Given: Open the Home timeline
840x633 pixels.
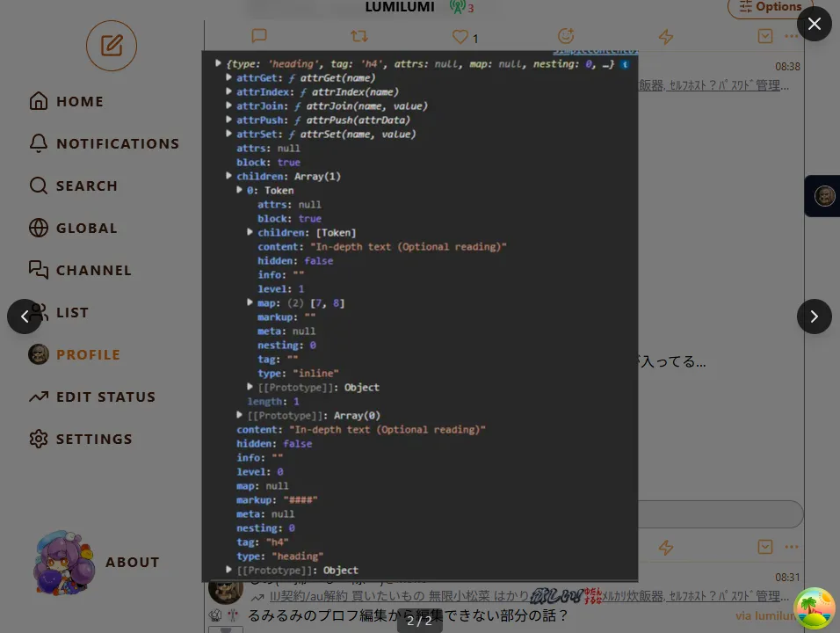Looking at the screenshot, I should pyautogui.click(x=39, y=101).
